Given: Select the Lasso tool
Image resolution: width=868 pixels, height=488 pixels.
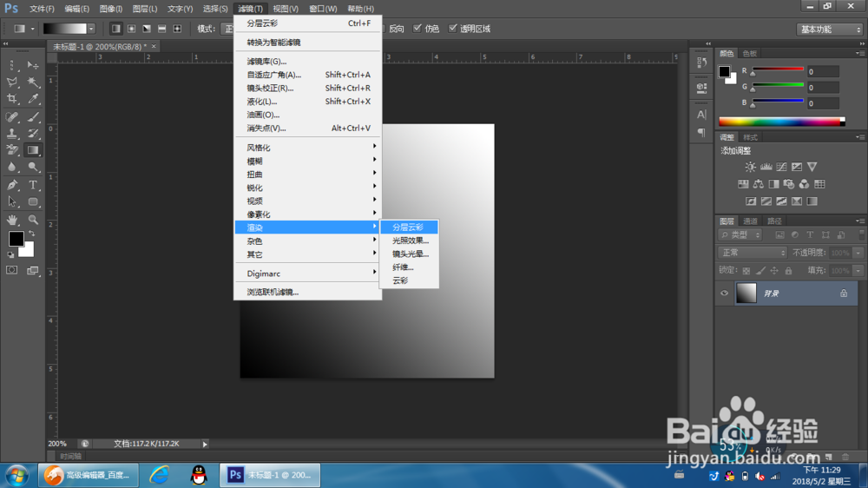Looking at the screenshot, I should click(12, 82).
